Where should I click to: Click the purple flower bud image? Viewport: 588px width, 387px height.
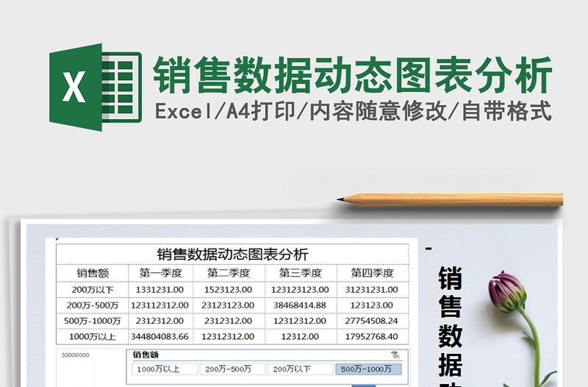click(507, 291)
